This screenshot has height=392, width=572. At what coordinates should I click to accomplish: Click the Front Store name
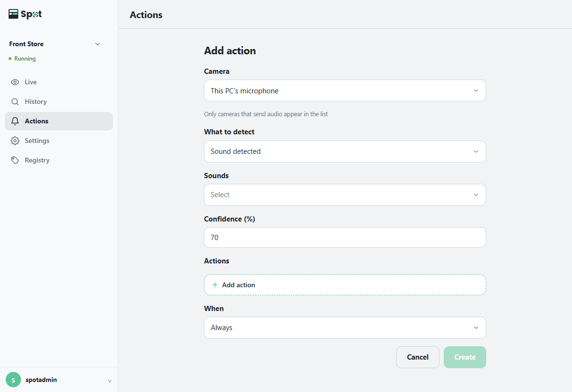[x=26, y=44]
